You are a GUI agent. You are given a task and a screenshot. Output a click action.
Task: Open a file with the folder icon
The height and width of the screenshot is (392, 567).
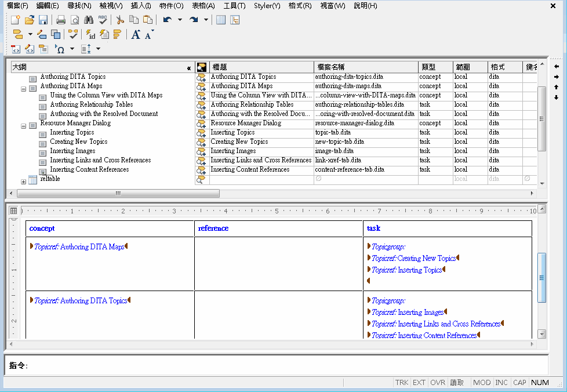coord(30,20)
